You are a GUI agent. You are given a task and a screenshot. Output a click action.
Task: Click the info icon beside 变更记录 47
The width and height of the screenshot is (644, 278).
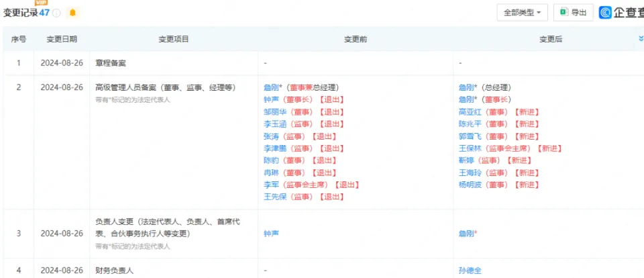[56, 13]
